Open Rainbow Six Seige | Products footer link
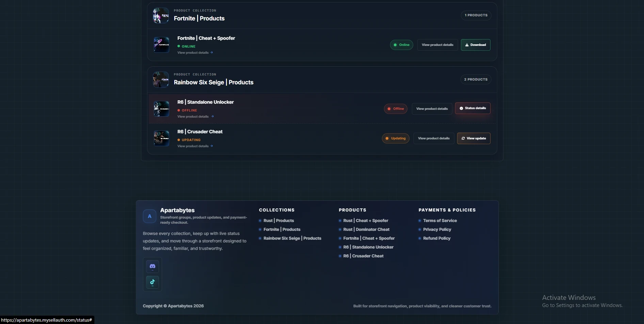Image resolution: width=644 pixels, height=324 pixels. tap(292, 238)
